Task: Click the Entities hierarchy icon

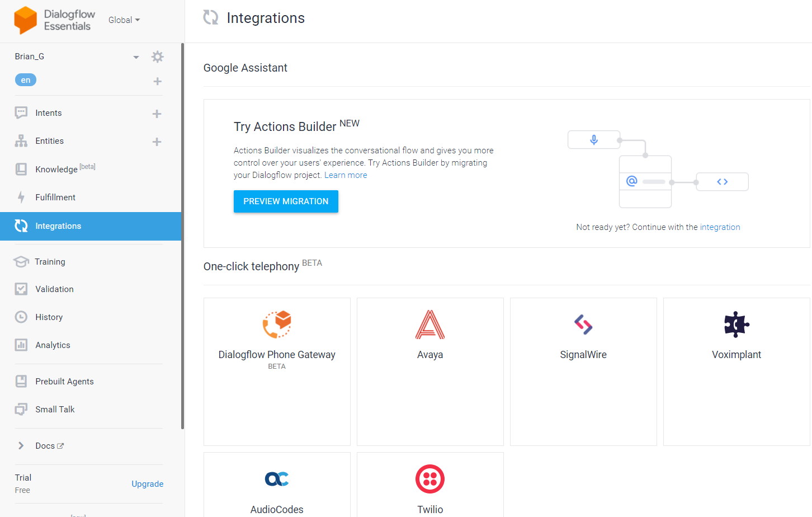Action: [x=21, y=141]
